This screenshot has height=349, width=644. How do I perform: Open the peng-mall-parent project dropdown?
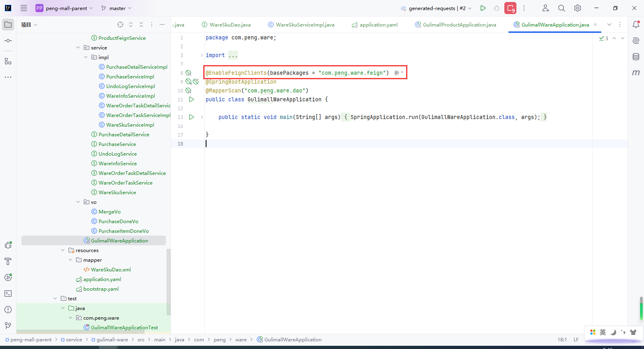(64, 8)
